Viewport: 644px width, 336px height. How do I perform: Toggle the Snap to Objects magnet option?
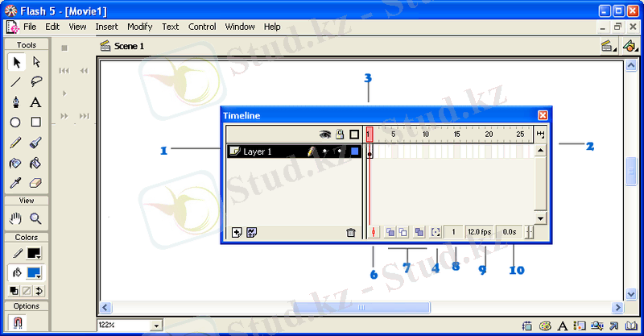17,322
